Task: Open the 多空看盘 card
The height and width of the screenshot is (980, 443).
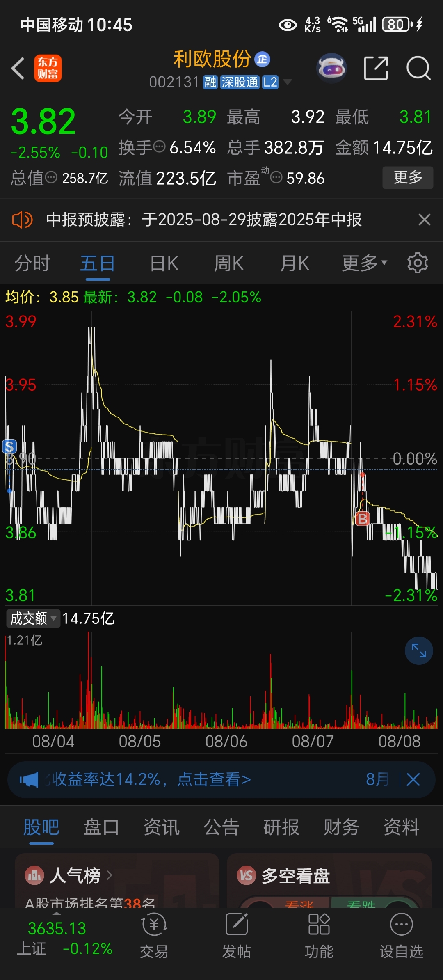Action: pyautogui.click(x=329, y=880)
